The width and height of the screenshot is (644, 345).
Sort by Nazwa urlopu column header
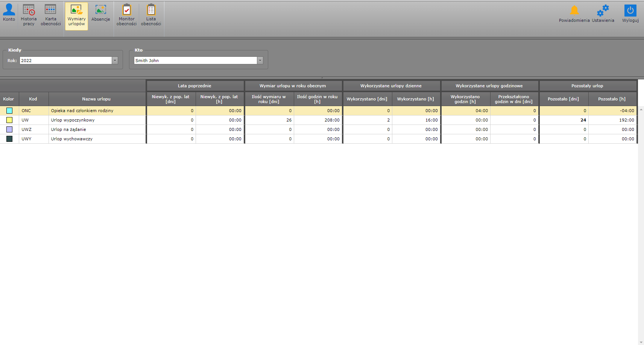[96, 99]
